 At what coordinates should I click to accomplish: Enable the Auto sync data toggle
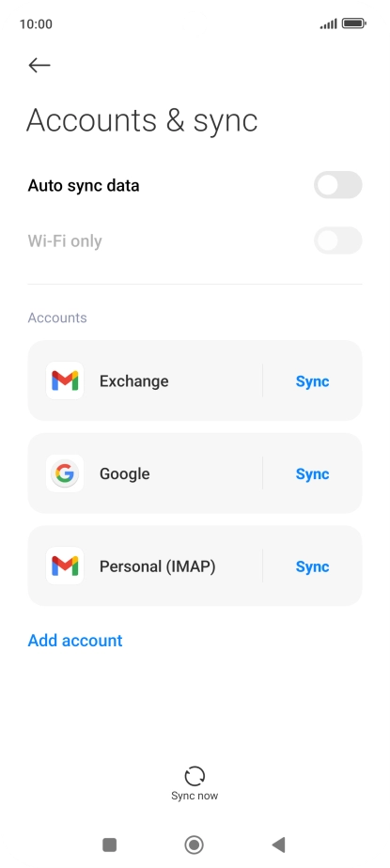(338, 185)
